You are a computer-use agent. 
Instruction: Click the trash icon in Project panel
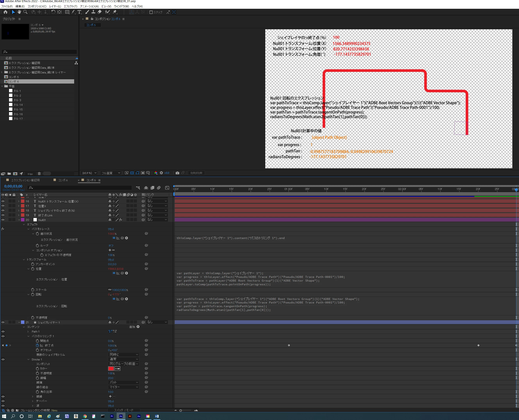pos(39,173)
